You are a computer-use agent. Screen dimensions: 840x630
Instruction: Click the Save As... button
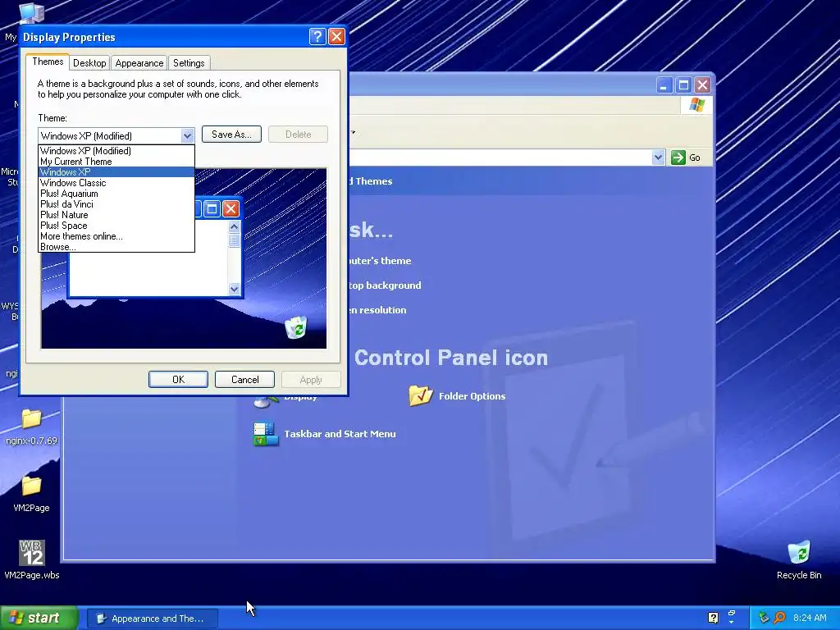coord(231,134)
